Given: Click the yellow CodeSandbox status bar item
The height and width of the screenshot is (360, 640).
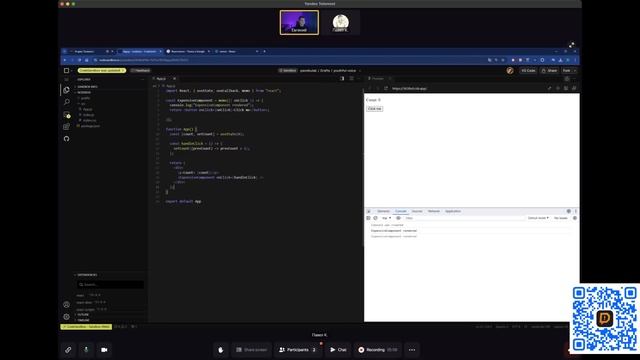Looking at the screenshot, I should [x=86, y=327].
